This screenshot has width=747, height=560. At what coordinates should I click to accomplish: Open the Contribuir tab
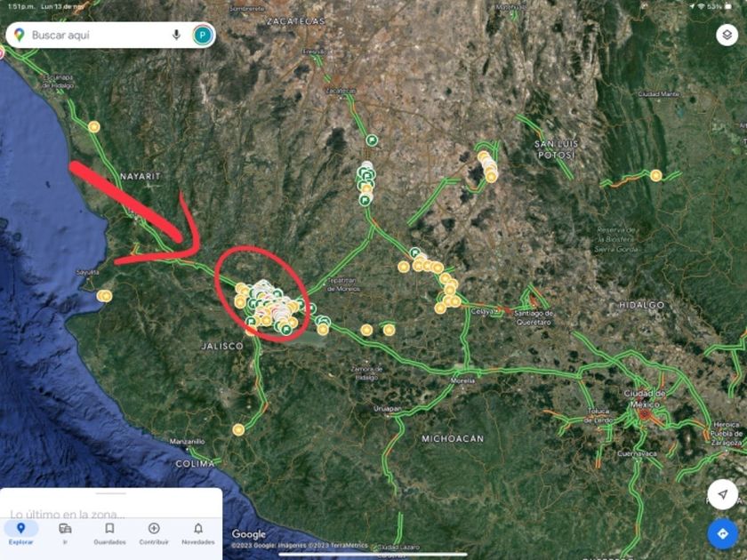(x=154, y=532)
